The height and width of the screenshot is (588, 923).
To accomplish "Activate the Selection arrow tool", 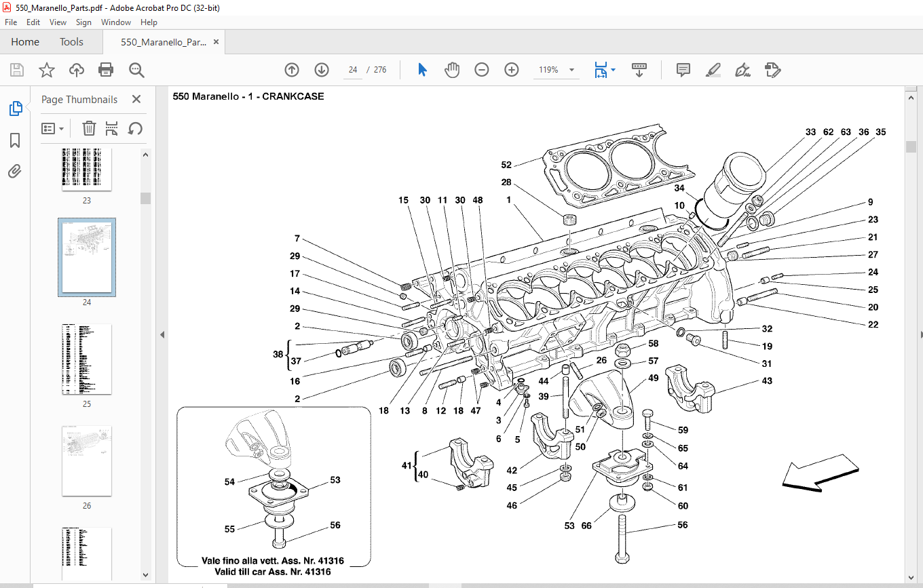I will point(422,70).
